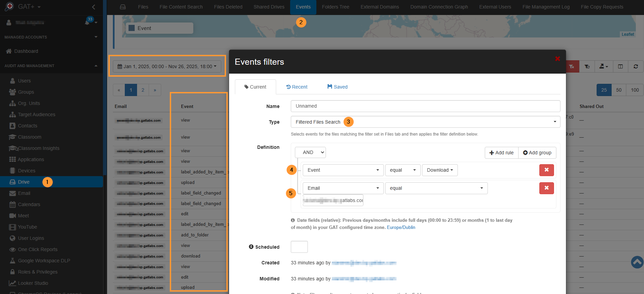Close the Events filters dialog

557,59
